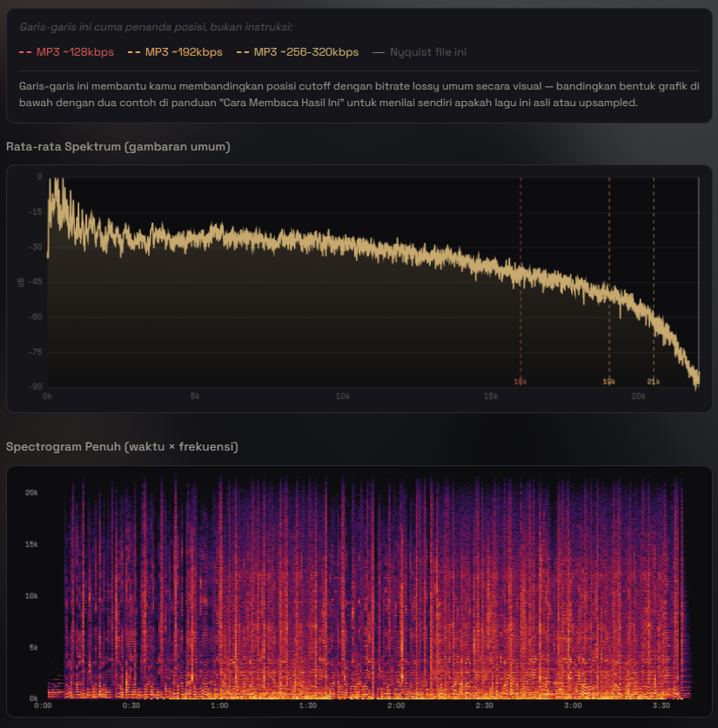Click the 'Spectrogram Penuh (waktu × frekuensi)' heading
This screenshot has width=718, height=728.
[x=122, y=447]
